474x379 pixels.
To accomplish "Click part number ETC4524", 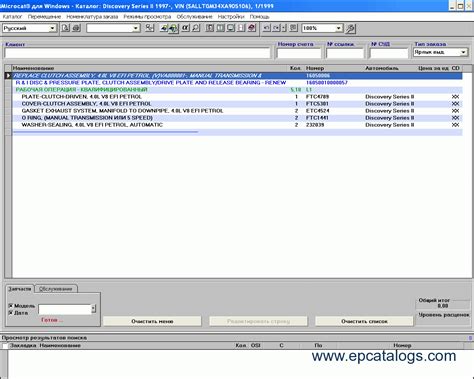I will click(317, 111).
